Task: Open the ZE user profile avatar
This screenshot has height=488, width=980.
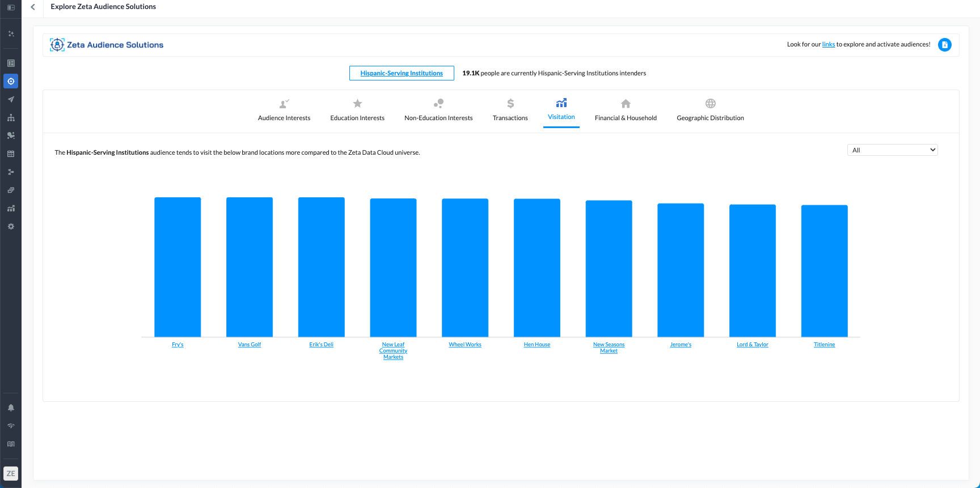Action: (11, 473)
